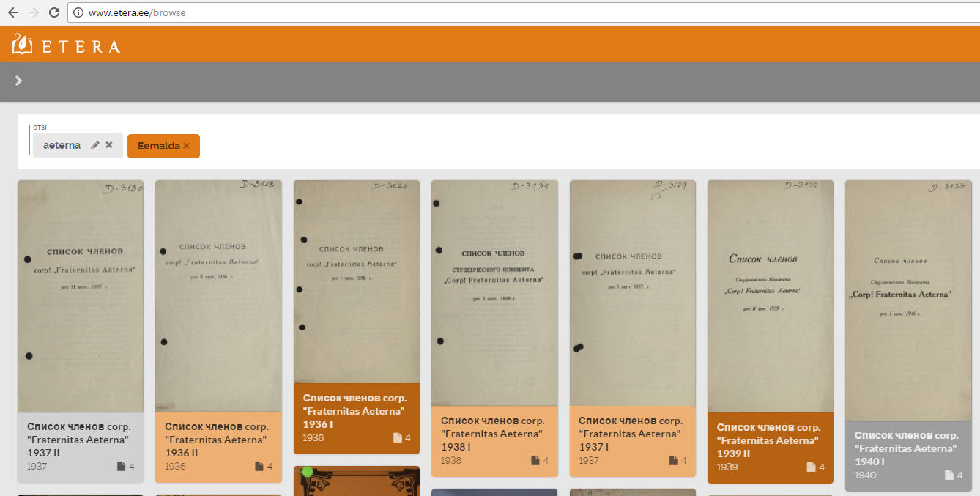Screen dimensions: 980x496
Task: Click page count icon on 1936 I card
Action: tap(397, 438)
